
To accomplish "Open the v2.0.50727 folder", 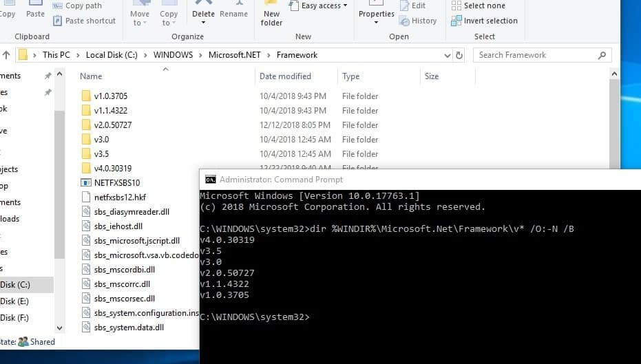I will click(x=112, y=125).
